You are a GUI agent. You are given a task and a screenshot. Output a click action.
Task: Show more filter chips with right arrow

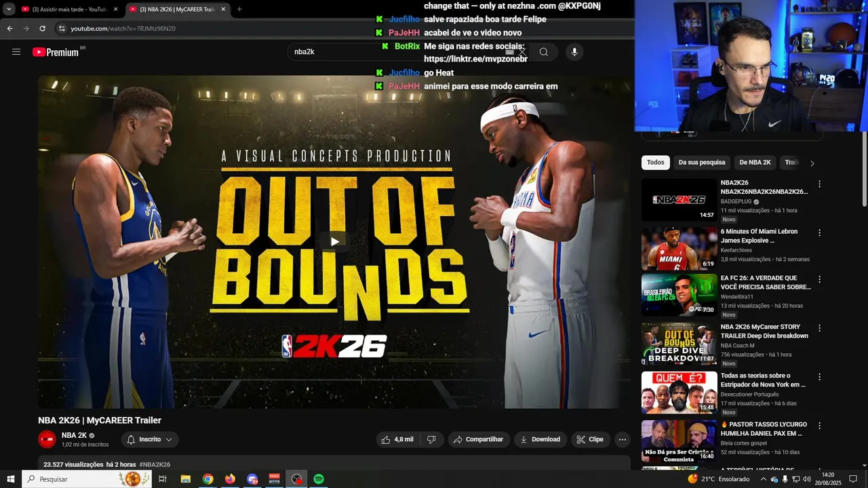(x=812, y=163)
